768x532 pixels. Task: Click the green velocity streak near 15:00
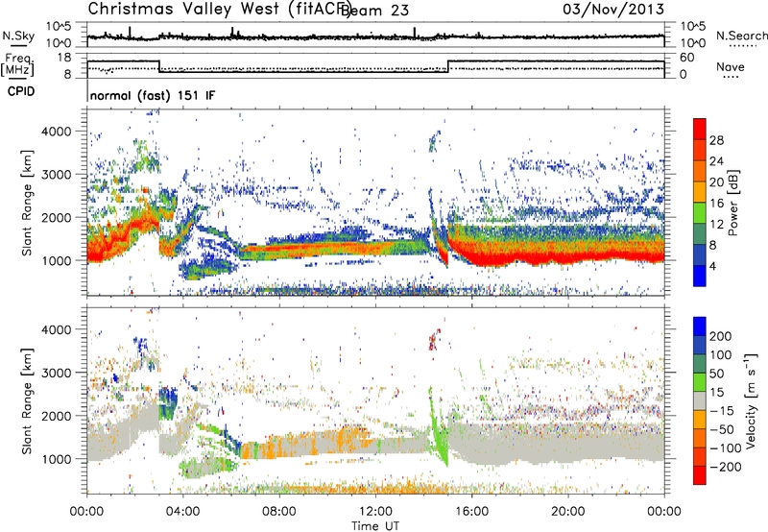tap(440, 426)
